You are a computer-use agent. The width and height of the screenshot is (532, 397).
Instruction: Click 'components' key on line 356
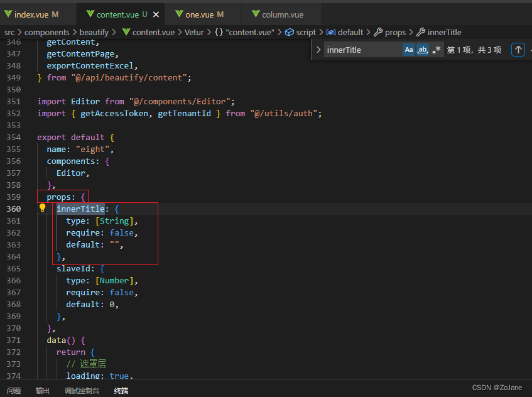(70, 161)
